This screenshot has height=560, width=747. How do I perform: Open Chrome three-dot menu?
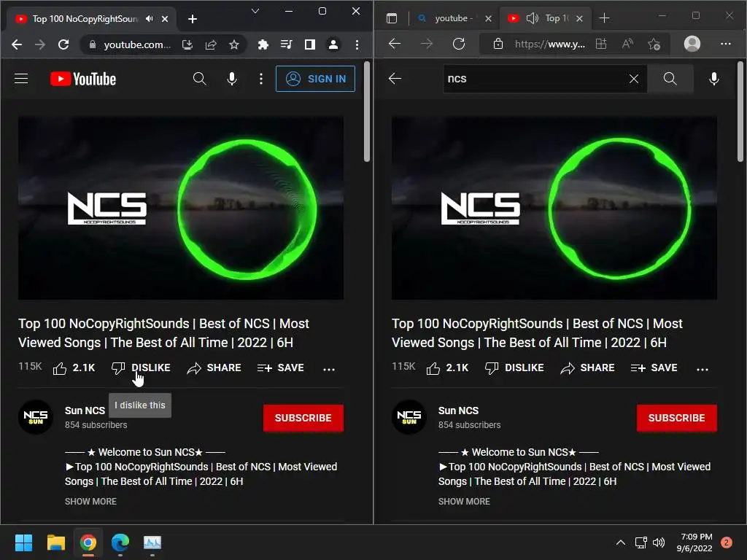click(357, 44)
